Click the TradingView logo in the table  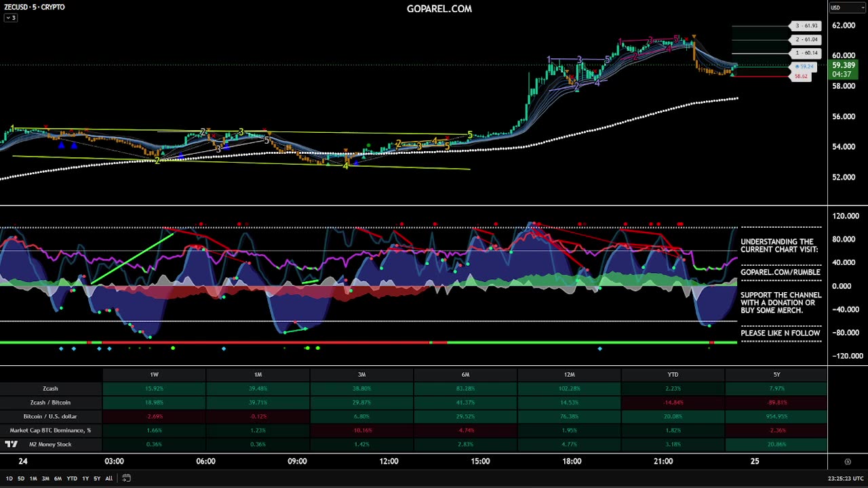click(11, 445)
